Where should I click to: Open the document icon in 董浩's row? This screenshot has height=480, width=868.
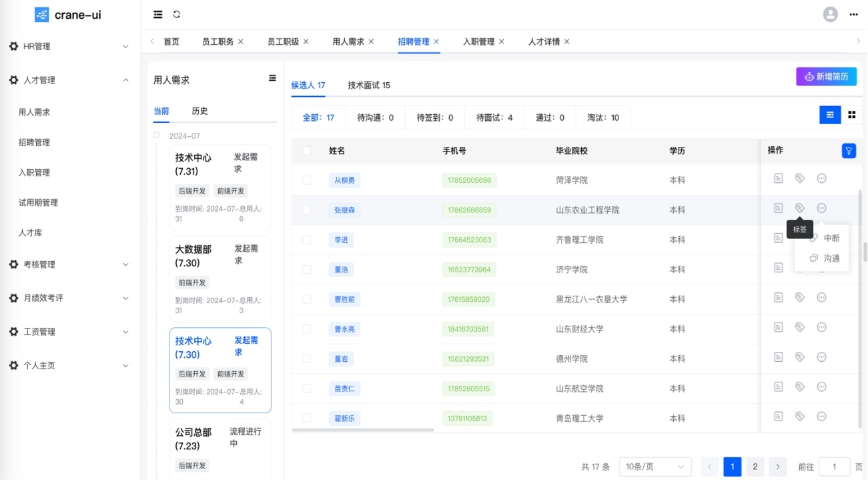[778, 268]
